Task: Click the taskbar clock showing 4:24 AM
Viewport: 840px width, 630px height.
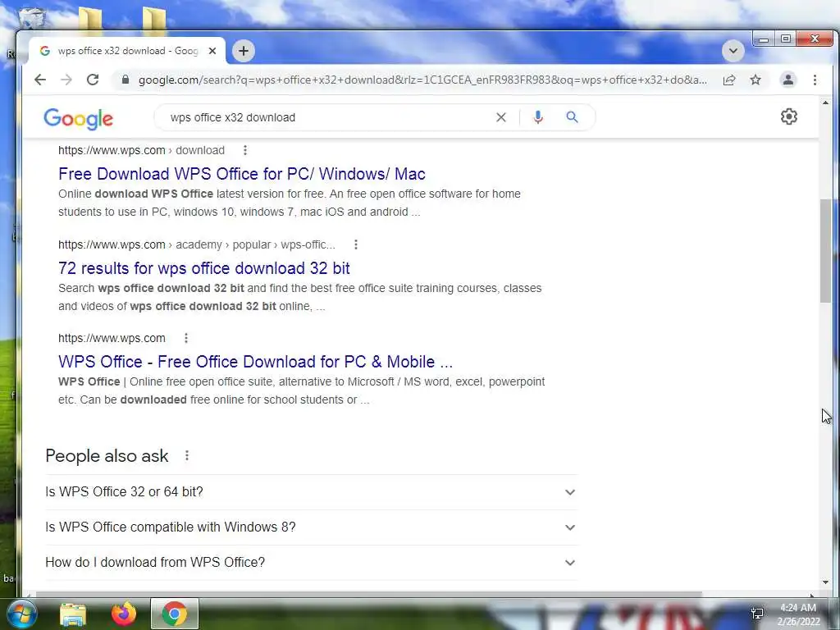Action: [798, 614]
